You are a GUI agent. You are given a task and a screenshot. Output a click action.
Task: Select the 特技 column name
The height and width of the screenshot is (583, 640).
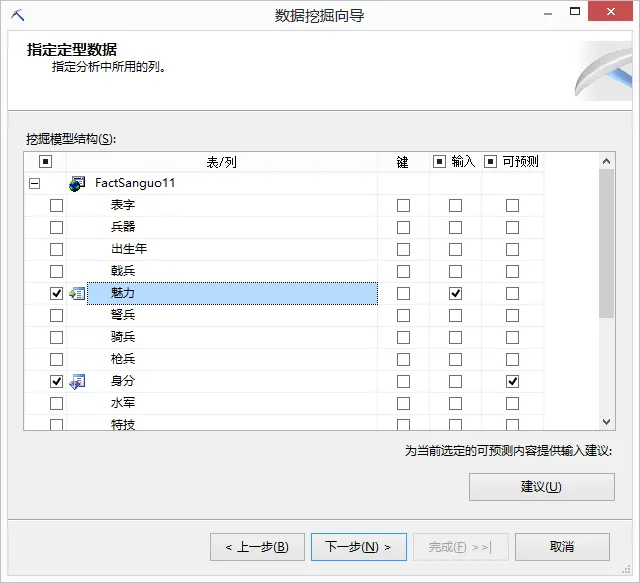pos(123,425)
